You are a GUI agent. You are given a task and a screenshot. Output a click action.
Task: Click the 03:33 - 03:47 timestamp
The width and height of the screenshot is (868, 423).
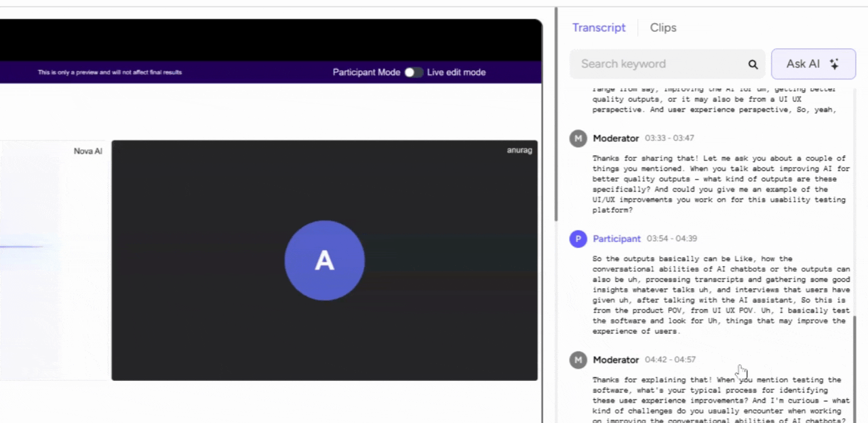pyautogui.click(x=671, y=138)
